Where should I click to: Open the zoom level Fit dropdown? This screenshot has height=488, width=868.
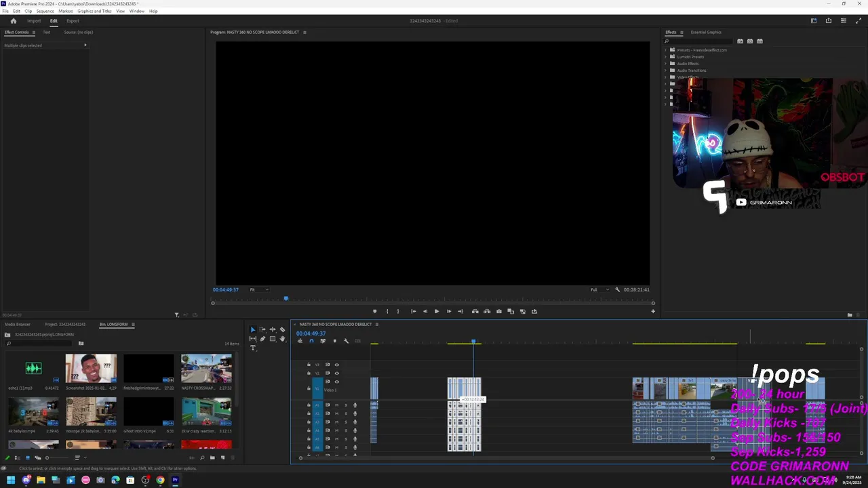tap(259, 289)
